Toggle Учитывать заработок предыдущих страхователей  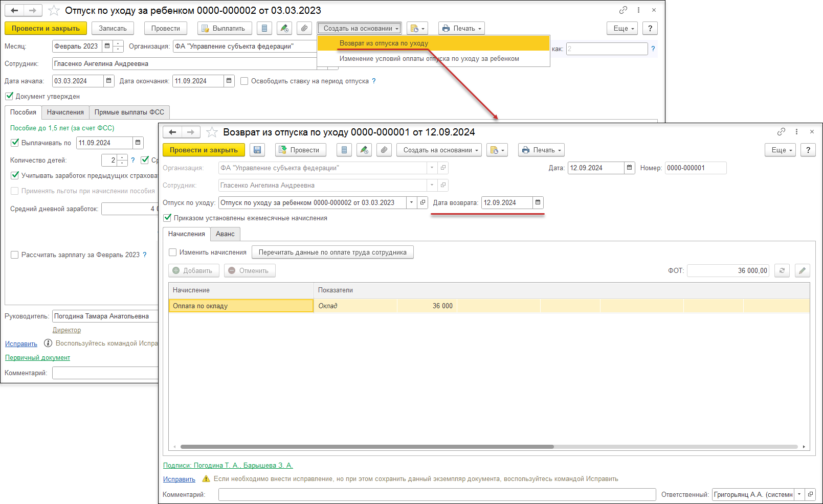point(15,175)
